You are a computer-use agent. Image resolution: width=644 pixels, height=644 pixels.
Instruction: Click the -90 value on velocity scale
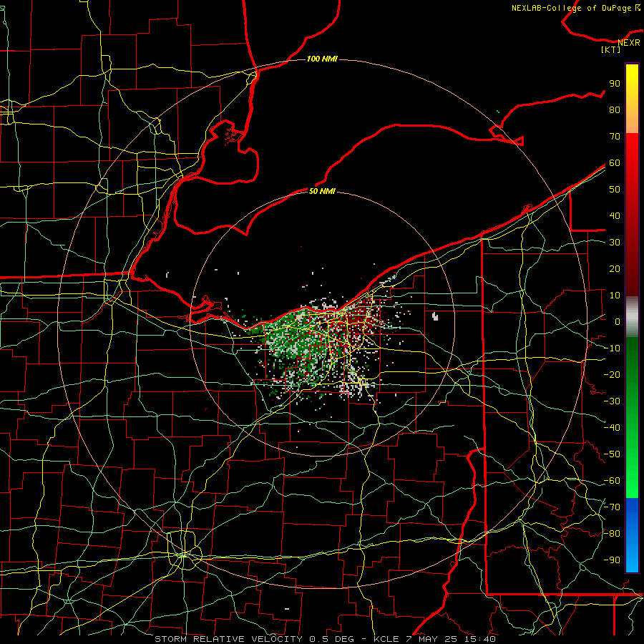point(612,560)
